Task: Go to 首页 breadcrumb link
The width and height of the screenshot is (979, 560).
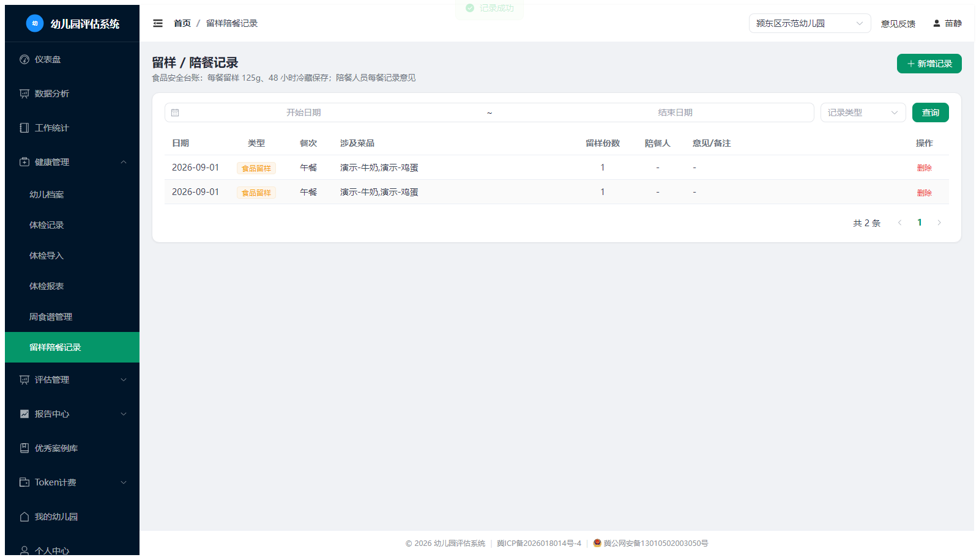Action: (x=182, y=23)
